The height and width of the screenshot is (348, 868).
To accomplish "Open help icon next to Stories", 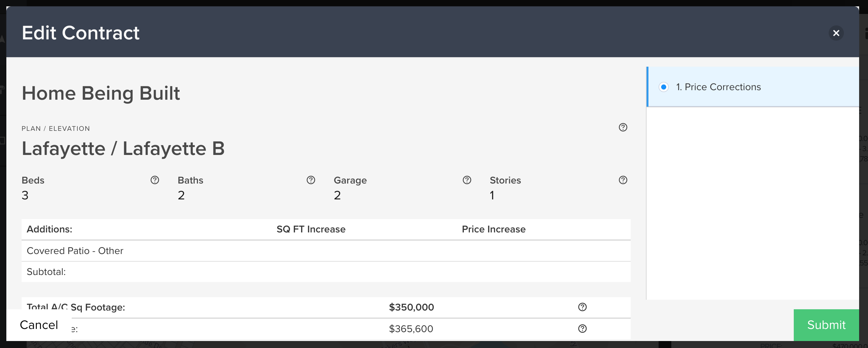I will point(623,180).
